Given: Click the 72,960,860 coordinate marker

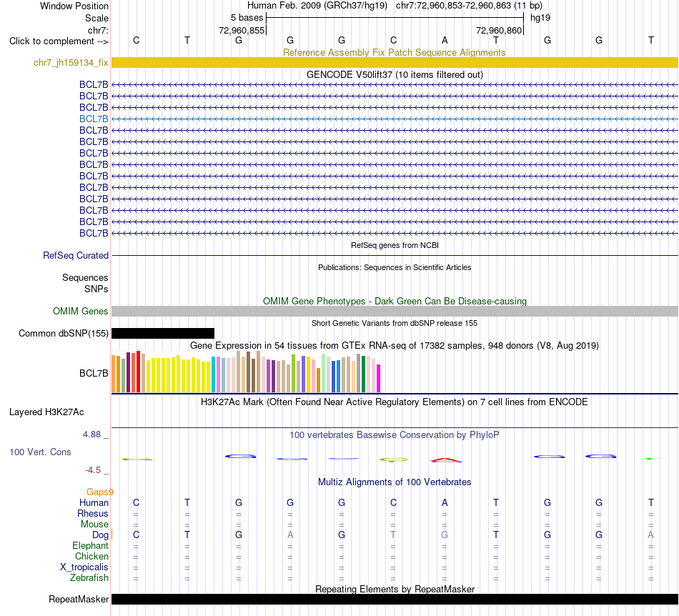Looking at the screenshot, I should [x=499, y=30].
